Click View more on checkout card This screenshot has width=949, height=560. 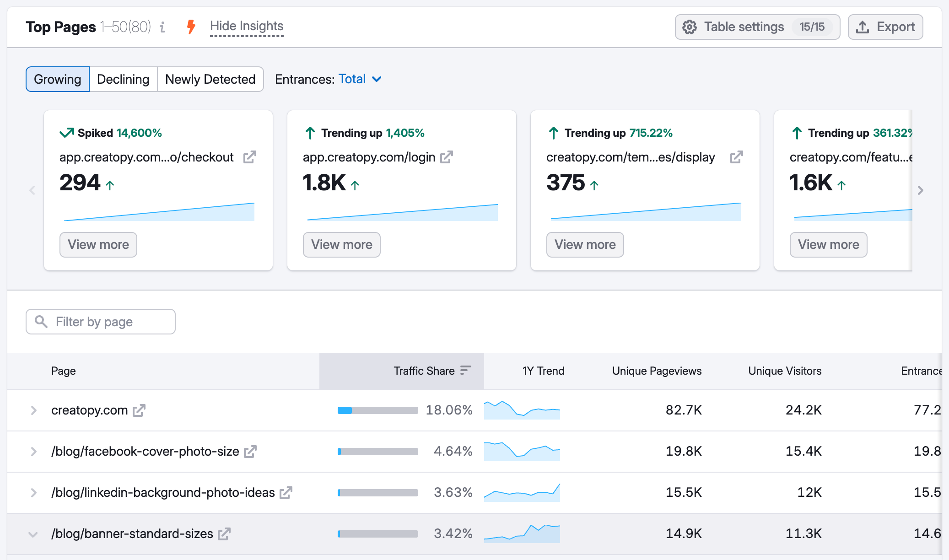tap(98, 245)
